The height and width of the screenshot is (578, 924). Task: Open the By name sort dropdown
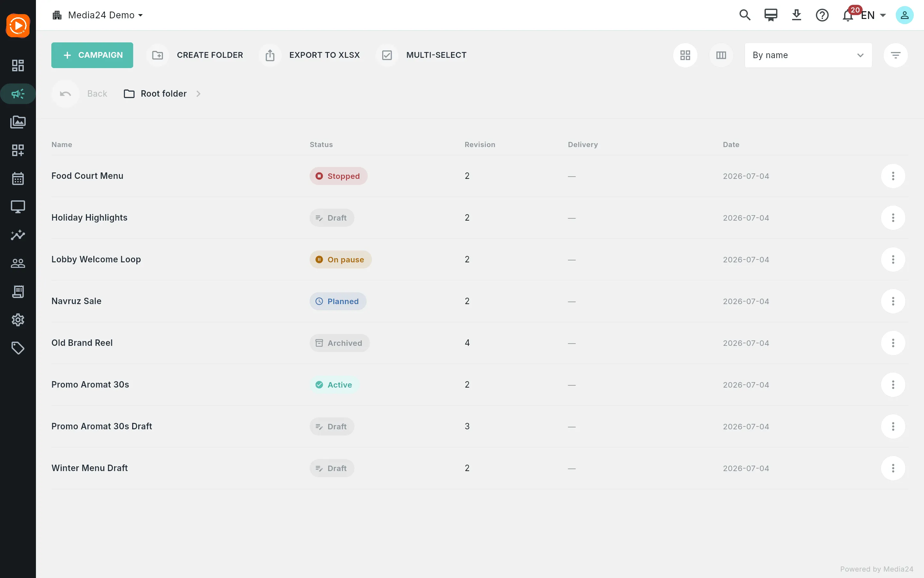tap(808, 55)
